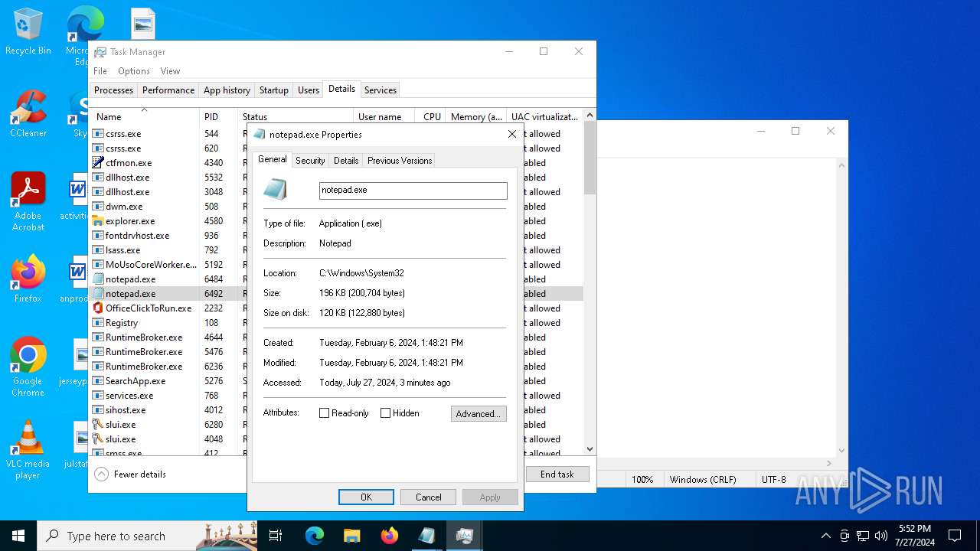Sort by Memory column header
This screenshot has height=551, width=980.
[x=475, y=116]
